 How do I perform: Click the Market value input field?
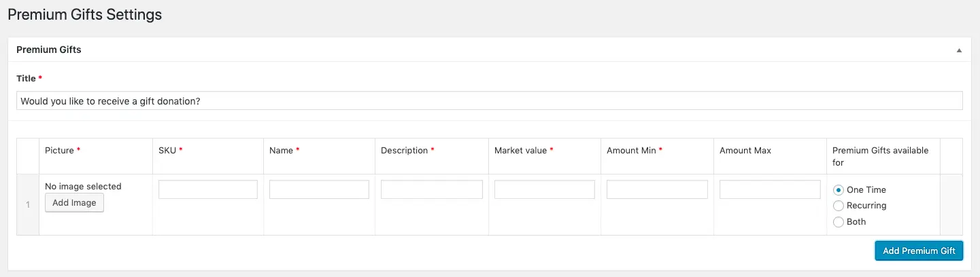click(544, 189)
